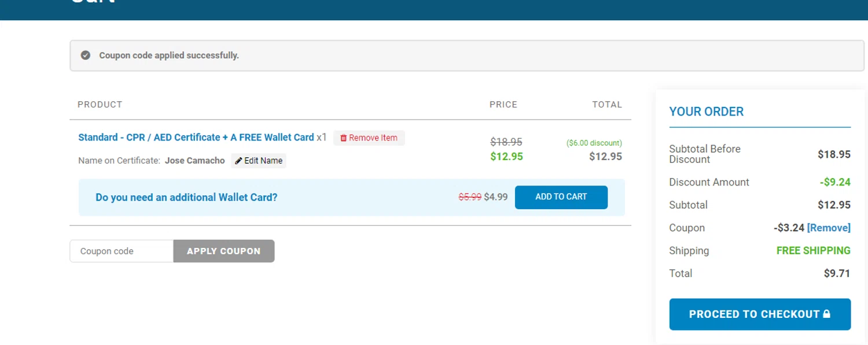Add the additional Wallet Card to cart
The width and height of the screenshot is (868, 345).
pos(561,197)
